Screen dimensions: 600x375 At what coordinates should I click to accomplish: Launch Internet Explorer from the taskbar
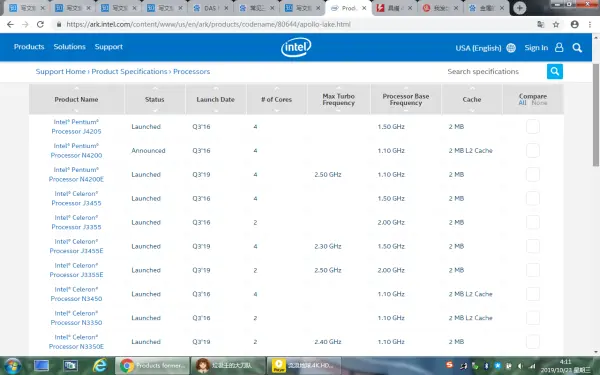coord(100,366)
